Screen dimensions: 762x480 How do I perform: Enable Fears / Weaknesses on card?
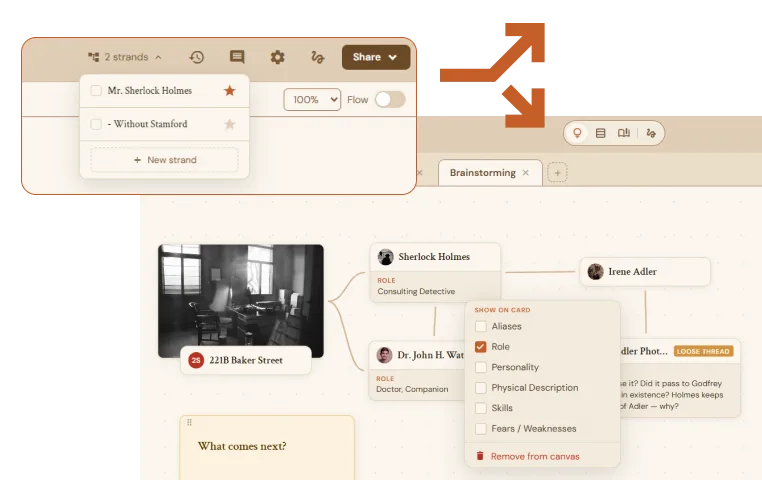coord(481,429)
